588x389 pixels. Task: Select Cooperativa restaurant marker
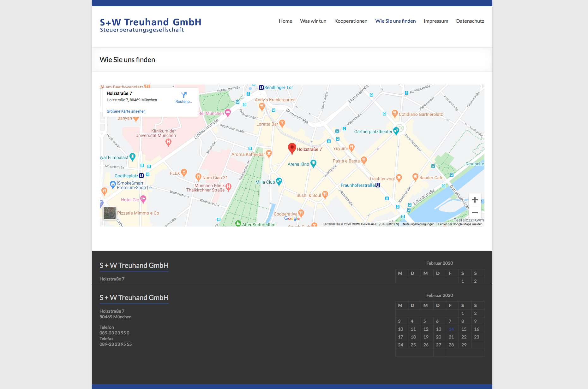301,213
